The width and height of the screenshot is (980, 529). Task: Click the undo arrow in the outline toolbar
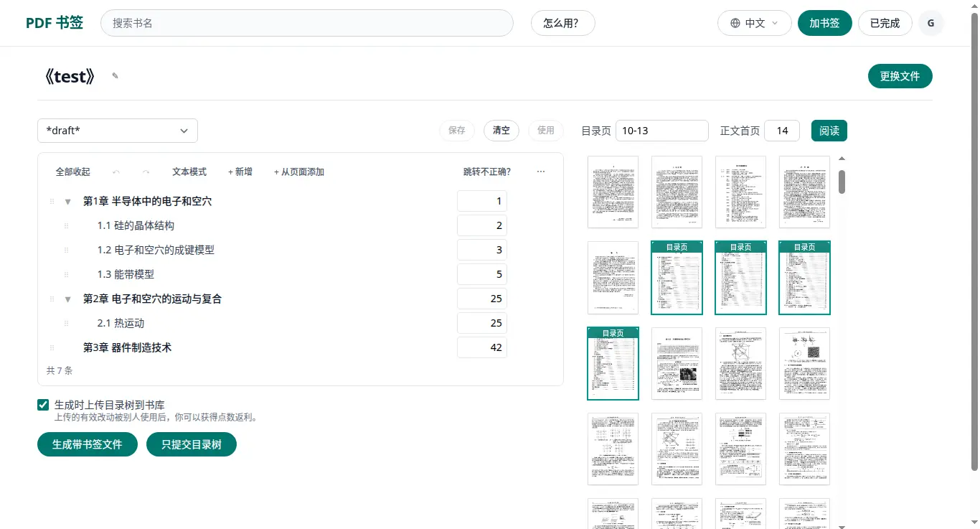116,172
